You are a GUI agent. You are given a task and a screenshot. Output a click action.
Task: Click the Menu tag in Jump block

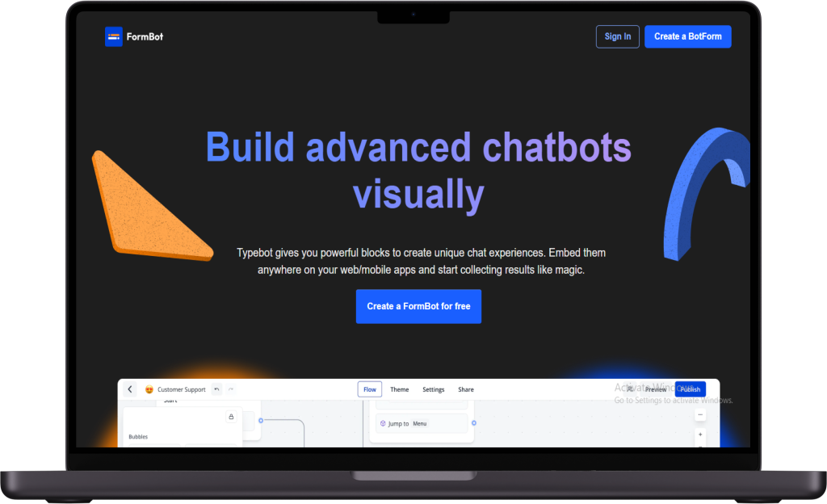coord(420,423)
